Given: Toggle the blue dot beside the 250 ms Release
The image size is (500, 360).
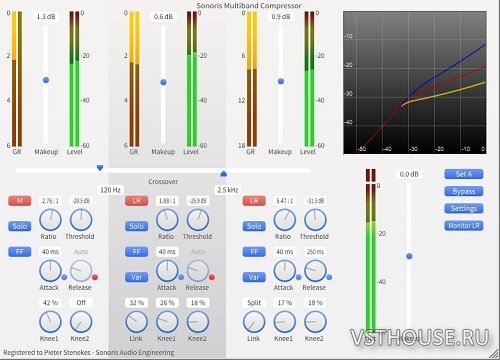Looking at the screenshot, I should click(x=329, y=277).
